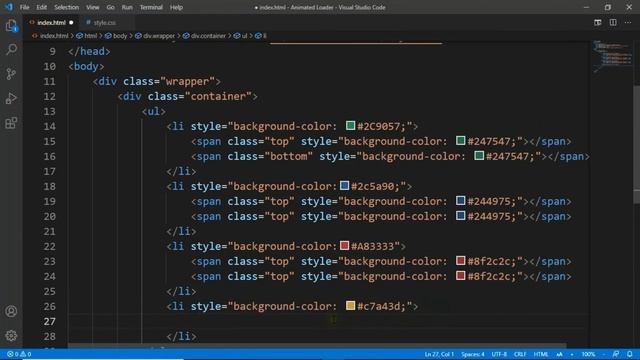Image resolution: width=640 pixels, height=360 pixels.
Task: Click the VS Code logo icon
Action: point(9,7)
